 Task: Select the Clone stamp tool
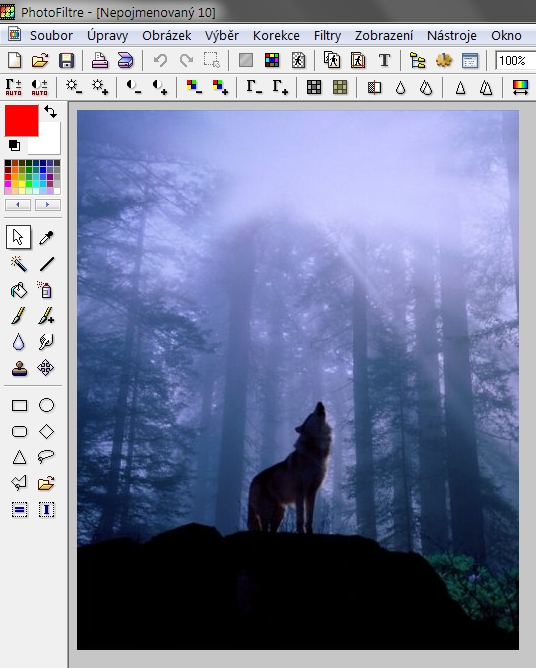coord(19,368)
